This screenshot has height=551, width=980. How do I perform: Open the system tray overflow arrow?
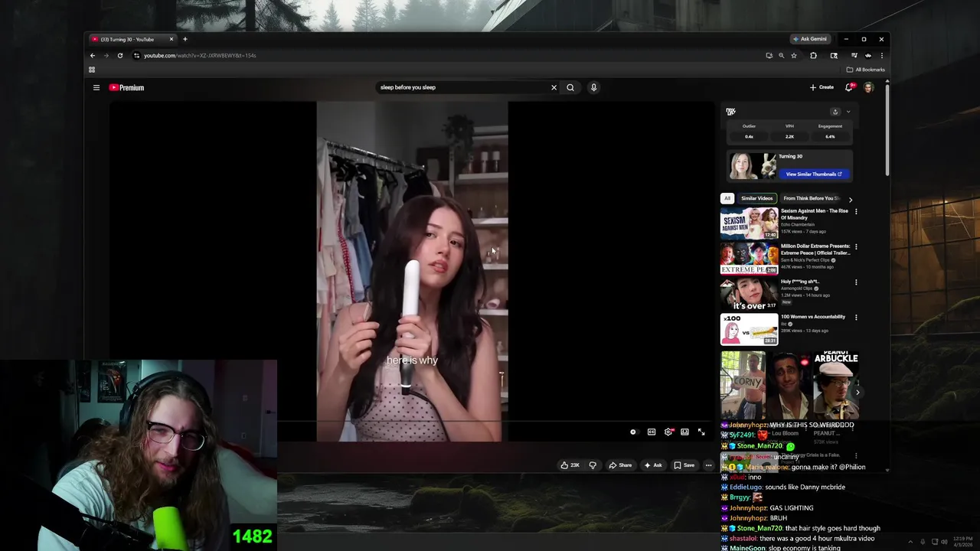pyautogui.click(x=910, y=542)
